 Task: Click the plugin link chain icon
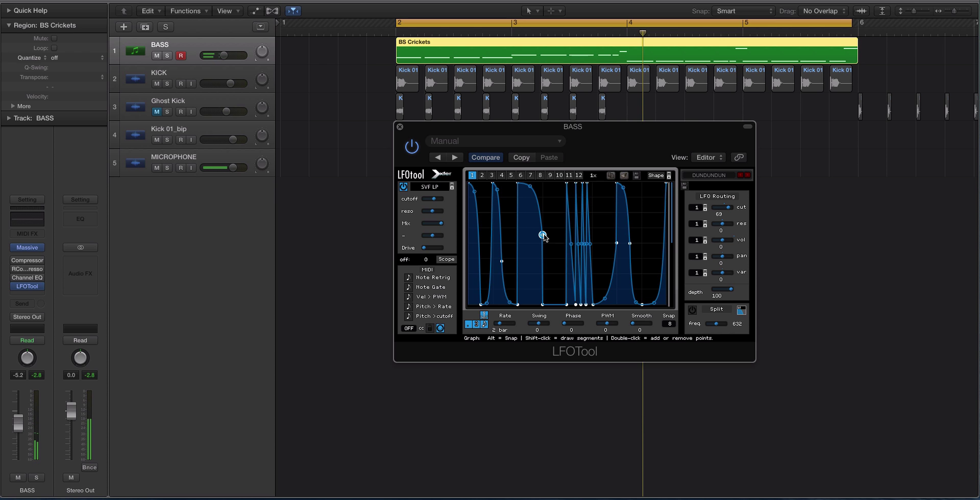point(739,157)
